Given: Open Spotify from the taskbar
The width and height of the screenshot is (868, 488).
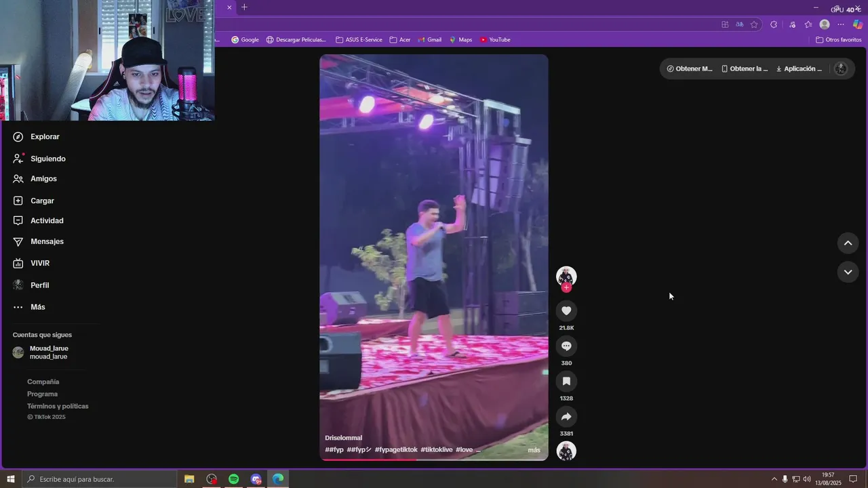Looking at the screenshot, I should pos(234,479).
